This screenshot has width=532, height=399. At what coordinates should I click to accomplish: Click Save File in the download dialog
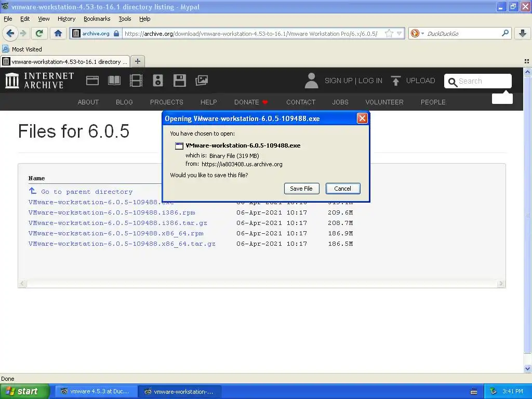click(302, 189)
